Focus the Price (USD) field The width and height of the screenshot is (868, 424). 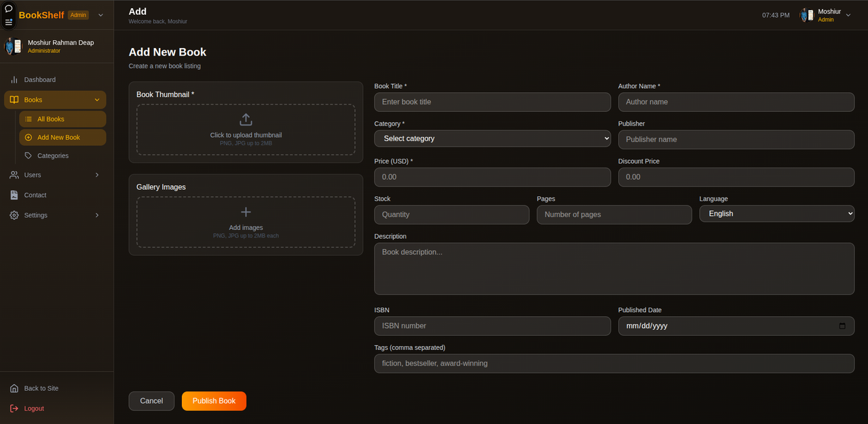point(492,177)
